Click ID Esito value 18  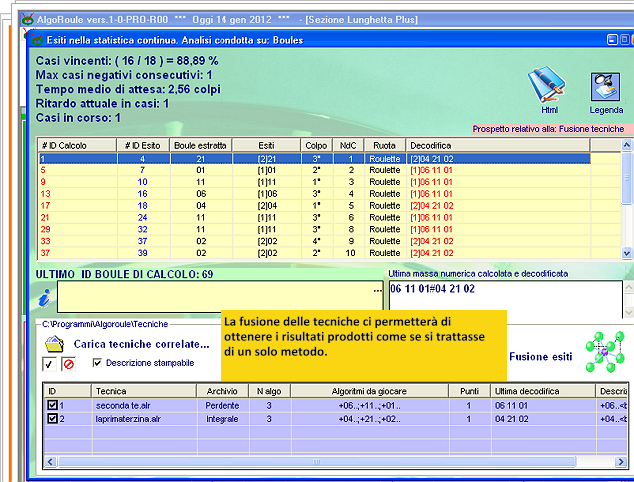click(142, 205)
